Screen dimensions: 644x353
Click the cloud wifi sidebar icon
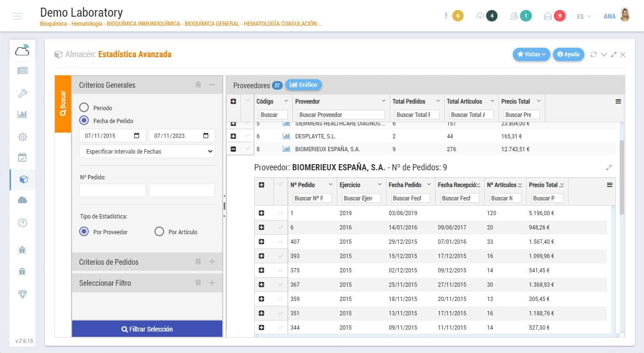coord(22,50)
